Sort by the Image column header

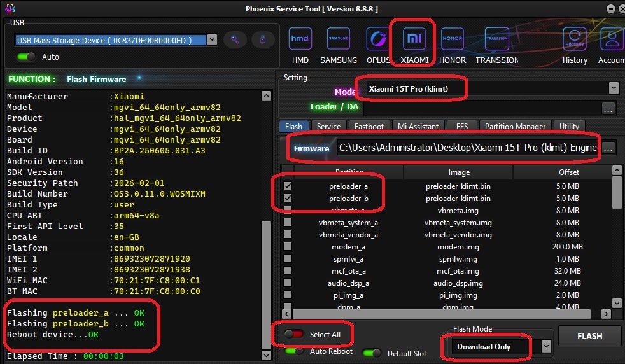458,172
